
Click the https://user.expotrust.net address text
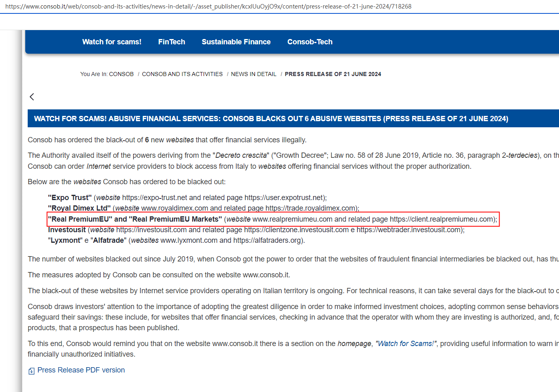click(x=284, y=198)
